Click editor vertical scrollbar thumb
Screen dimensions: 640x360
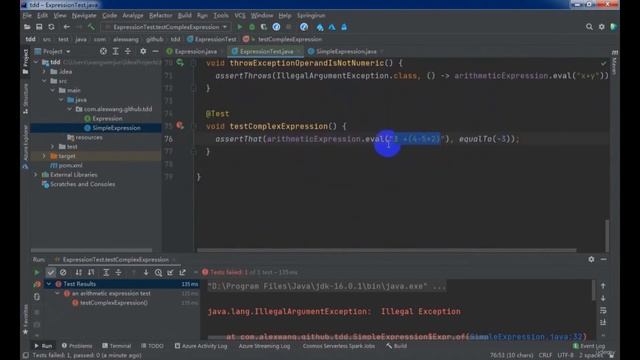607,236
